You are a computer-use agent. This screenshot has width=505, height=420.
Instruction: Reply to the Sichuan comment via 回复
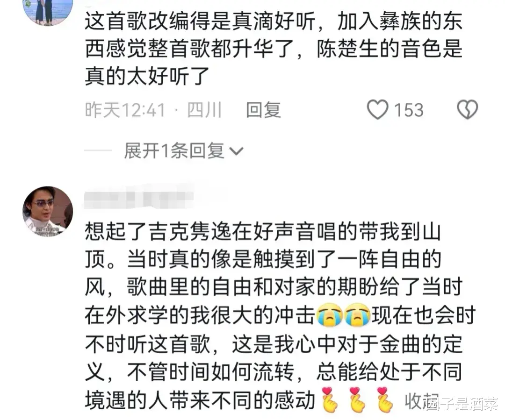coord(263,110)
